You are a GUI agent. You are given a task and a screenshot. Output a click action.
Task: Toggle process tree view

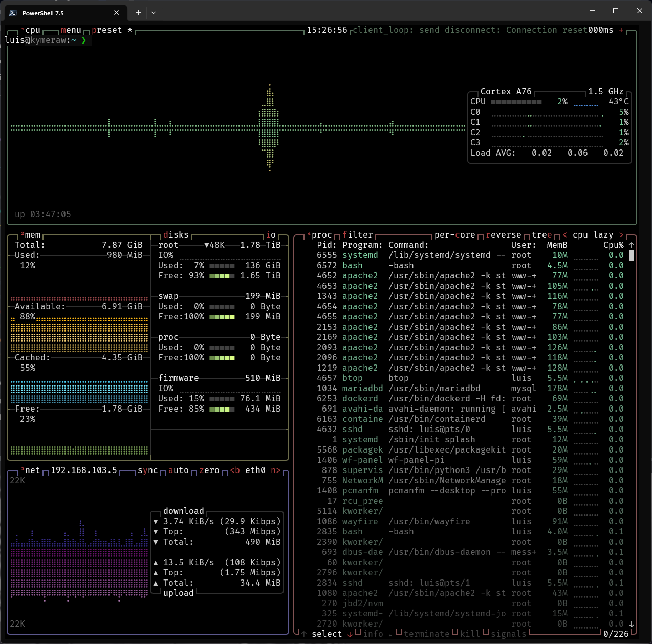pos(542,235)
